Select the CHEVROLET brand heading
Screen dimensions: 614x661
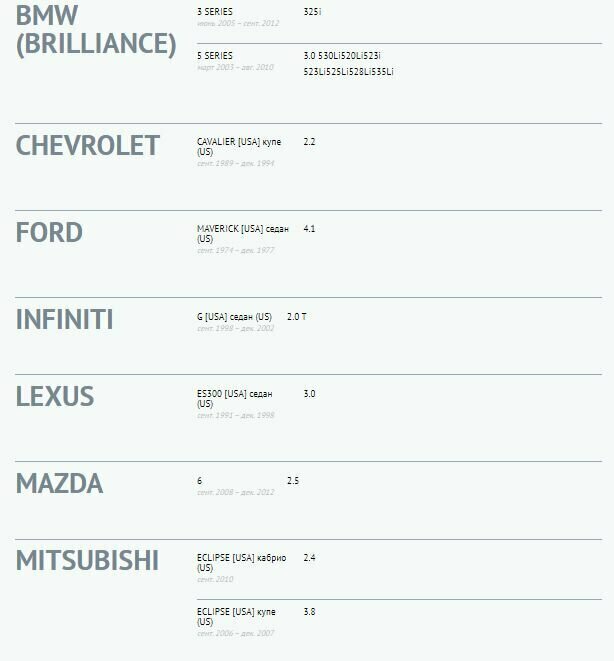[88, 146]
